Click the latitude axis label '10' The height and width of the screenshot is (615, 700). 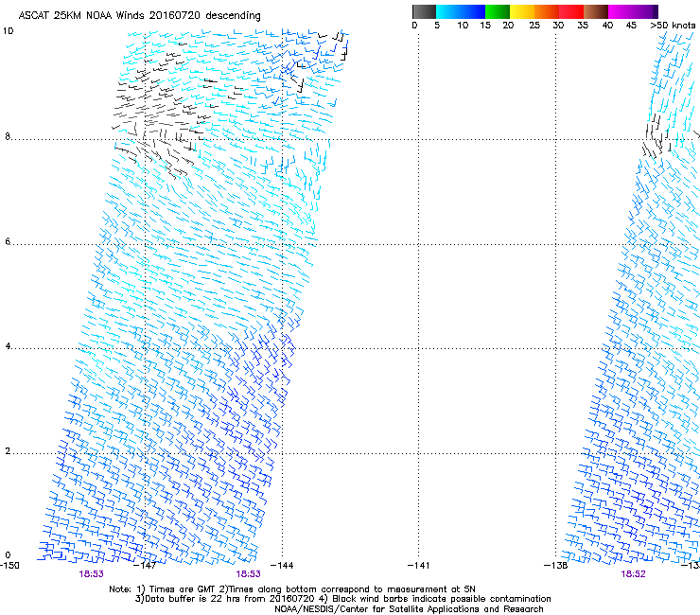8,31
